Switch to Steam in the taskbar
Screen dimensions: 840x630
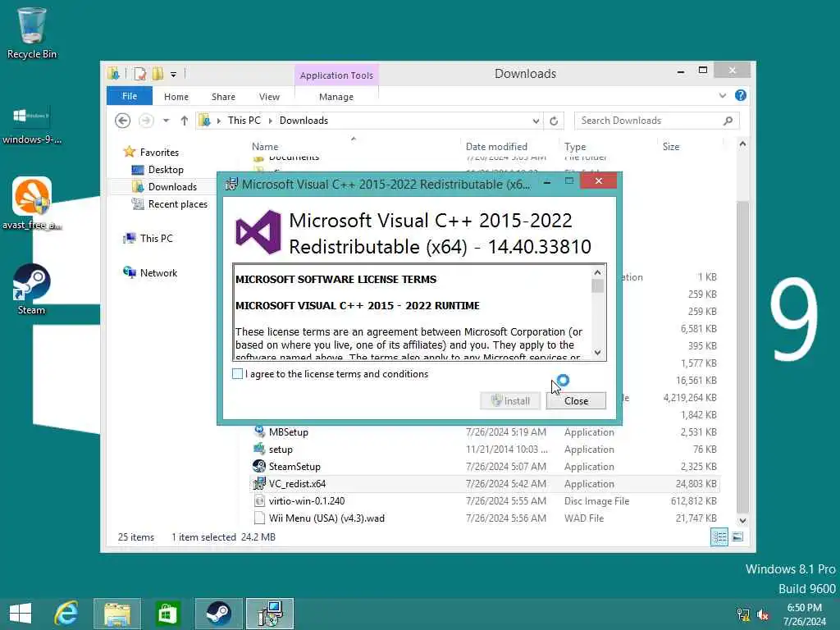click(218, 614)
